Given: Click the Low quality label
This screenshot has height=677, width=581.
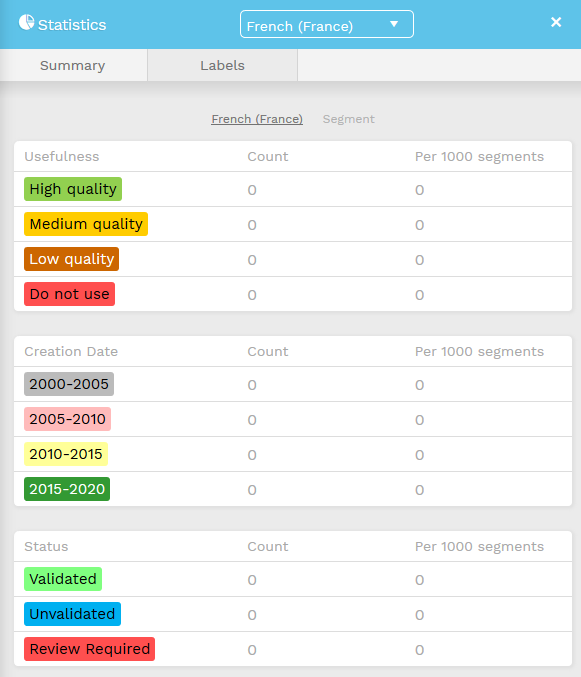Looking at the screenshot, I should coord(71,259).
